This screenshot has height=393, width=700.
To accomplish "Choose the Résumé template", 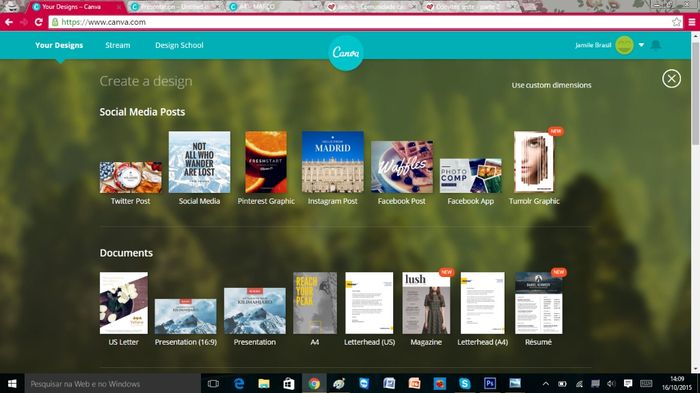I will (x=538, y=303).
